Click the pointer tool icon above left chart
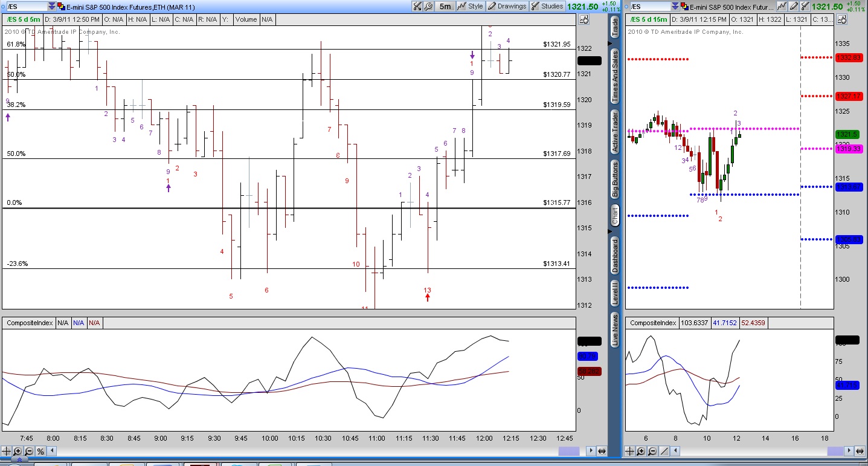 tap(583, 19)
